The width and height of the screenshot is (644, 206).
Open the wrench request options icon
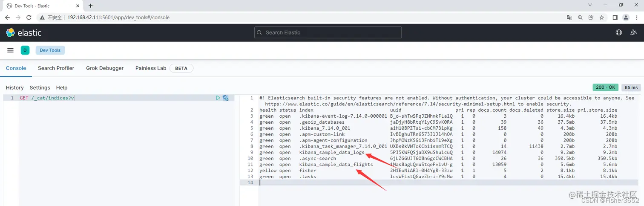coord(226,98)
